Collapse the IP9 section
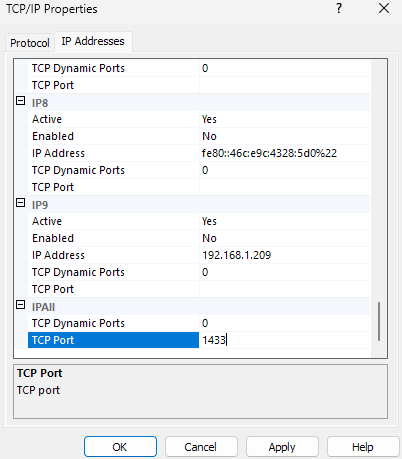 [21, 203]
